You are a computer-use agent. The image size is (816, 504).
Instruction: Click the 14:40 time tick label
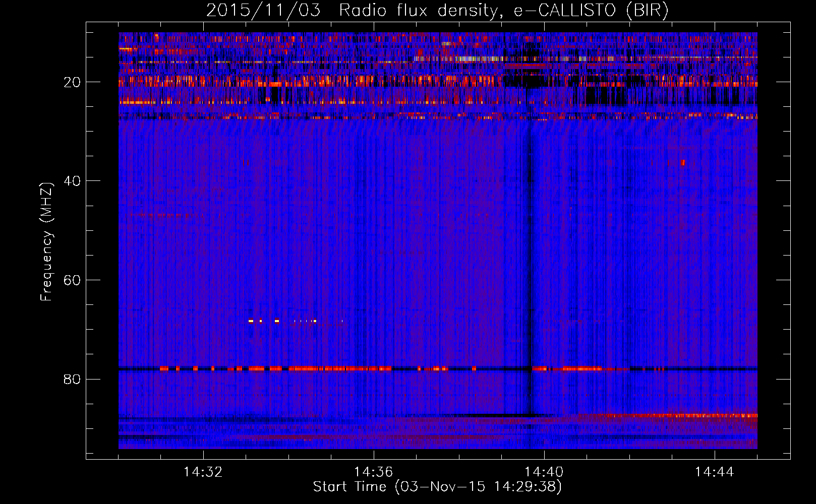pyautogui.click(x=544, y=472)
